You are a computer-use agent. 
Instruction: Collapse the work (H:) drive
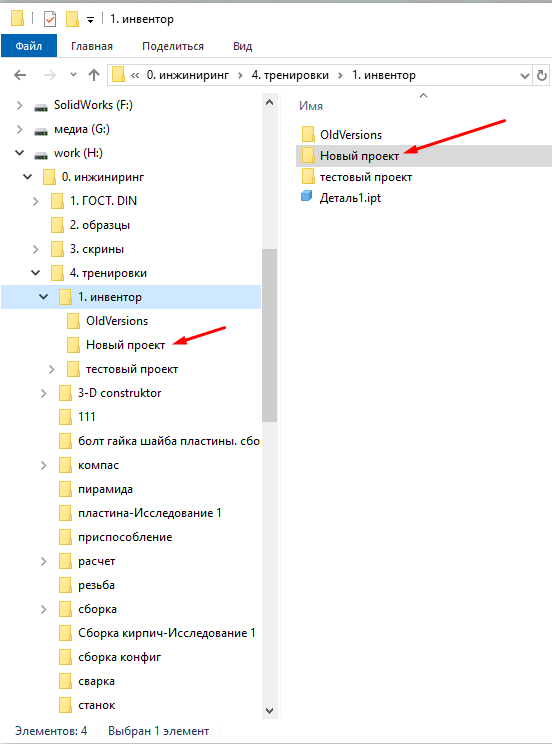[x=19, y=153]
